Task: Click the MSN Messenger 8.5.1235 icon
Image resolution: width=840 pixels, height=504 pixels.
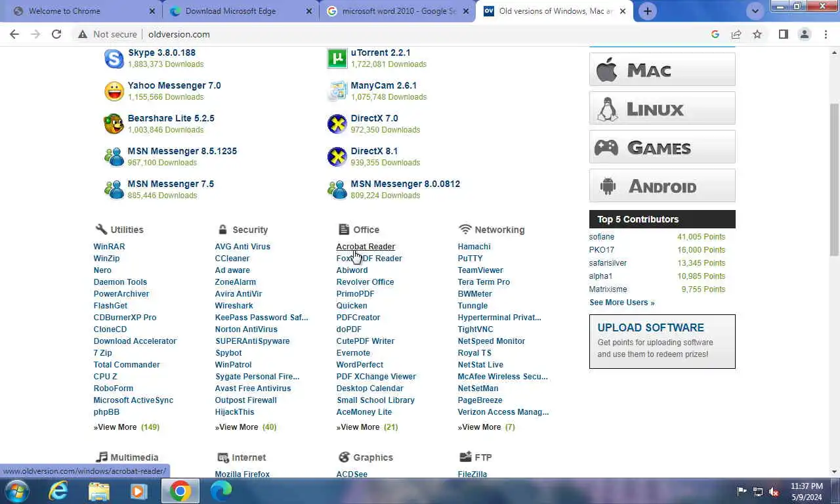Action: [x=114, y=157]
